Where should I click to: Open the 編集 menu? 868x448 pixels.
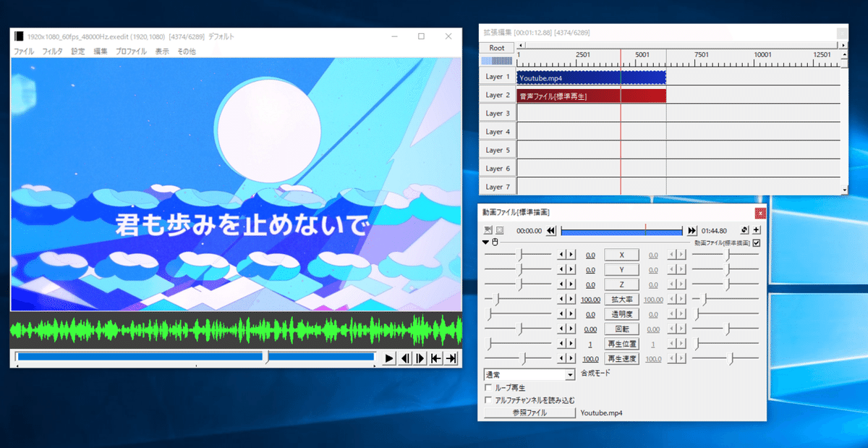[x=101, y=51]
